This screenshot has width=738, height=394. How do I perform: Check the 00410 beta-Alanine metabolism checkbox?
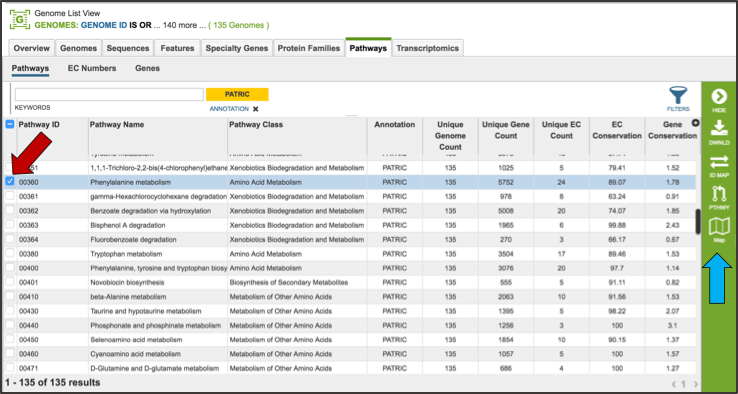point(9,297)
